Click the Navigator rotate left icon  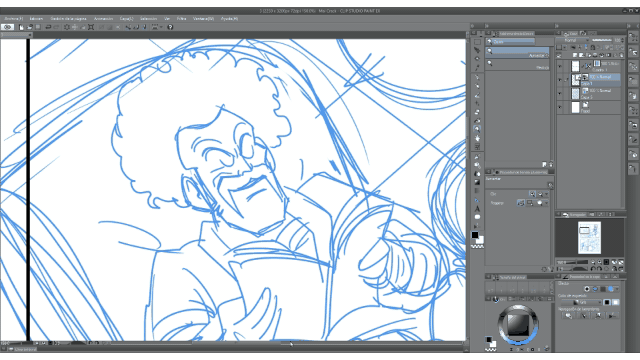[x=593, y=269]
